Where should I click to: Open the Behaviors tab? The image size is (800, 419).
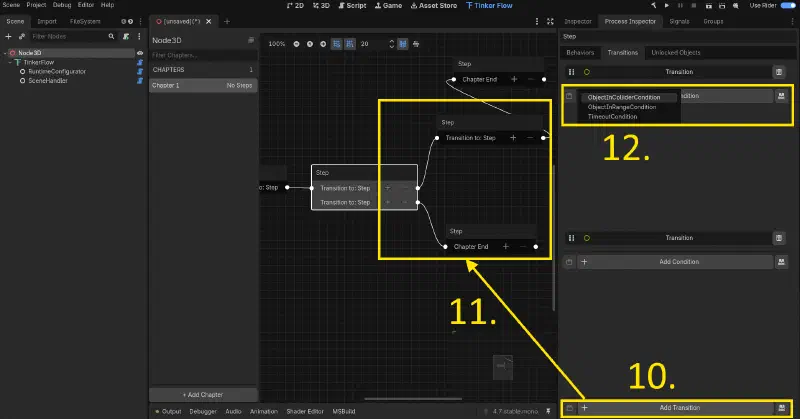[x=580, y=53]
